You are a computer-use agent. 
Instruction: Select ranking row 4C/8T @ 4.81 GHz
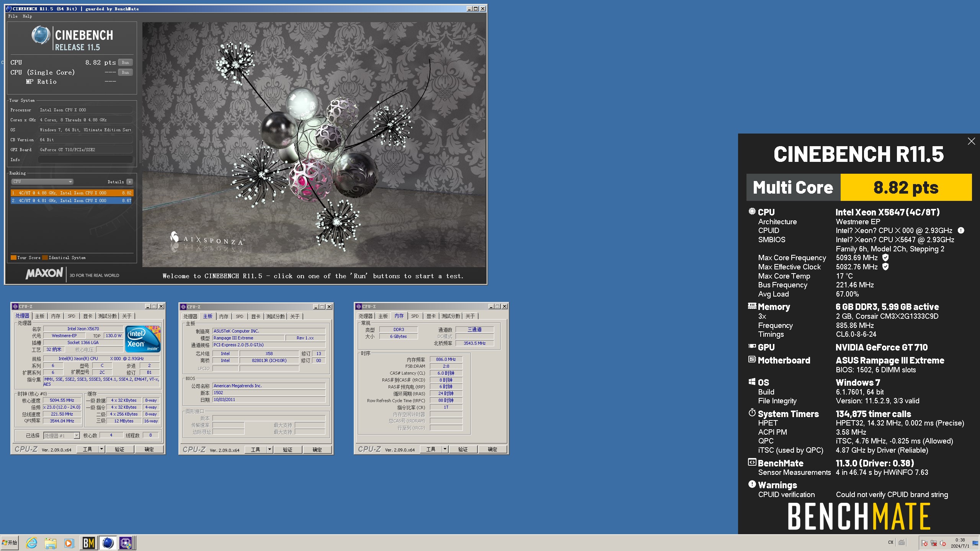coord(72,201)
